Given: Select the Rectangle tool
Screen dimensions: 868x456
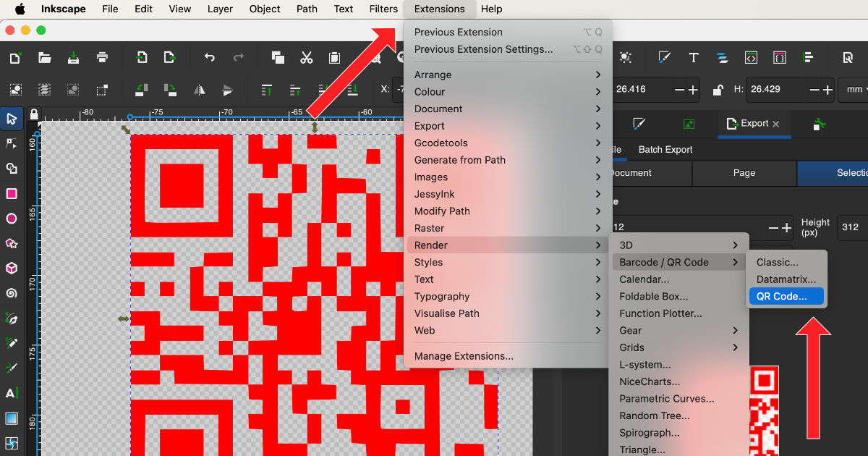Looking at the screenshot, I should tap(12, 193).
